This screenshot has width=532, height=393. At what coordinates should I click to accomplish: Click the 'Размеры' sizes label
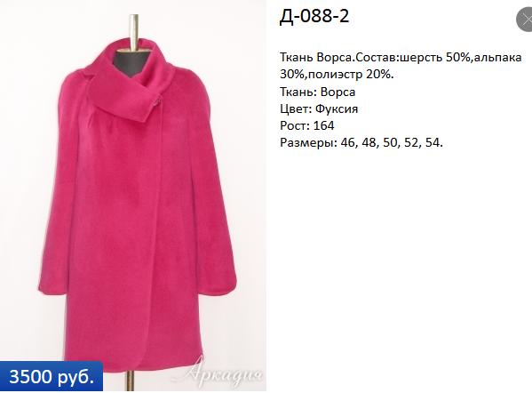coord(309,142)
